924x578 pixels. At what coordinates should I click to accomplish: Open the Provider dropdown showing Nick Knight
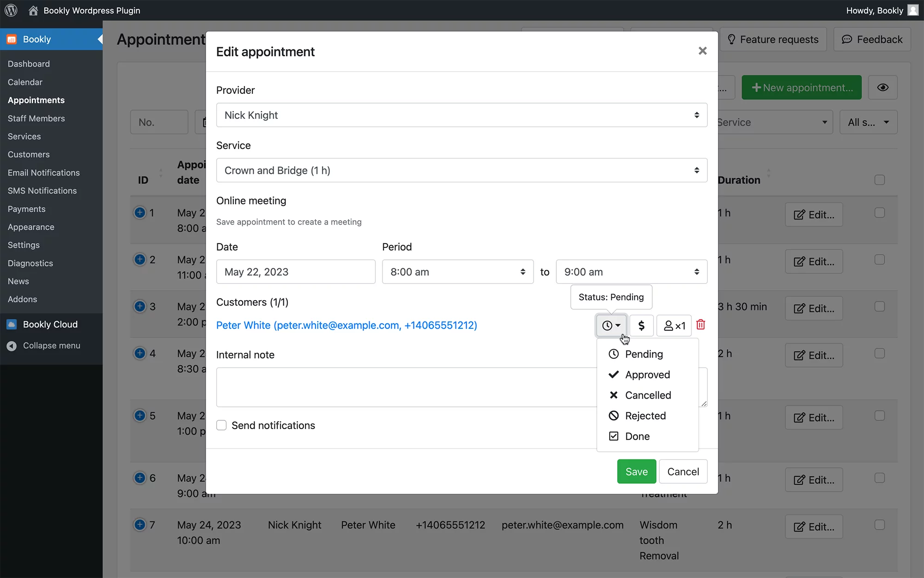[x=462, y=115]
